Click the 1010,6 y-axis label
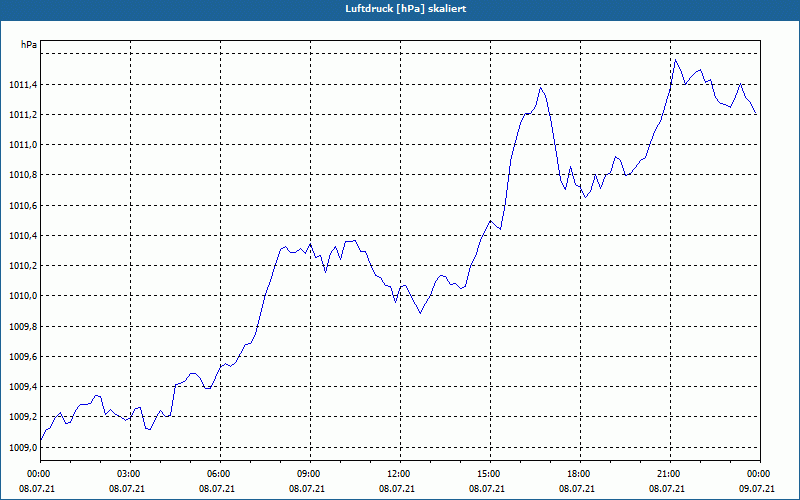 (x=23, y=206)
